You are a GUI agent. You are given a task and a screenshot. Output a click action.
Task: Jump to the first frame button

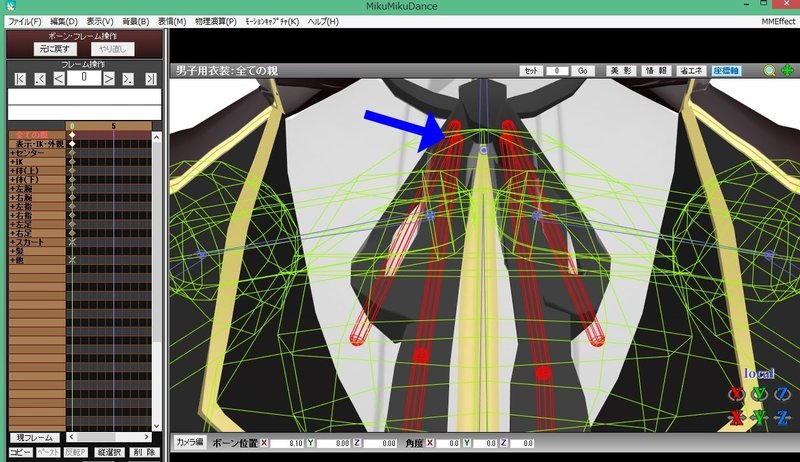[x=20, y=79]
